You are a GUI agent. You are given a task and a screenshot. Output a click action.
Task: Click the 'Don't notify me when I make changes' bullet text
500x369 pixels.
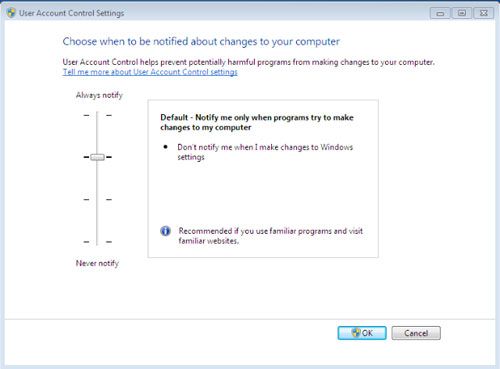(x=265, y=152)
